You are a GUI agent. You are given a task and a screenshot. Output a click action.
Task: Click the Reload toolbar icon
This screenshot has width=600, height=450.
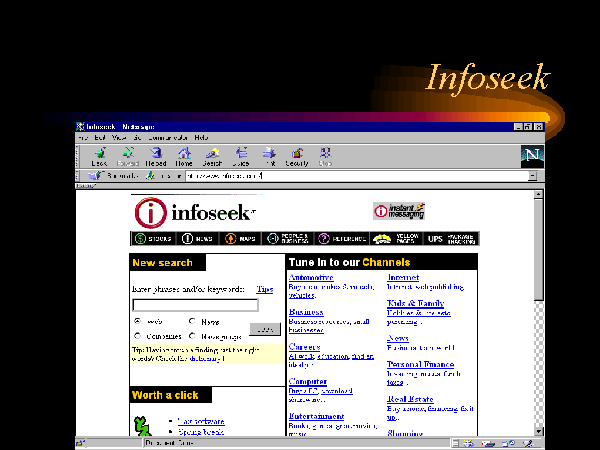pyautogui.click(x=156, y=156)
